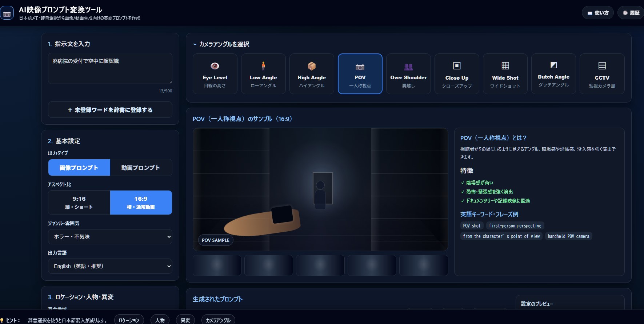Click from the character's point of view chip

pos(501,236)
